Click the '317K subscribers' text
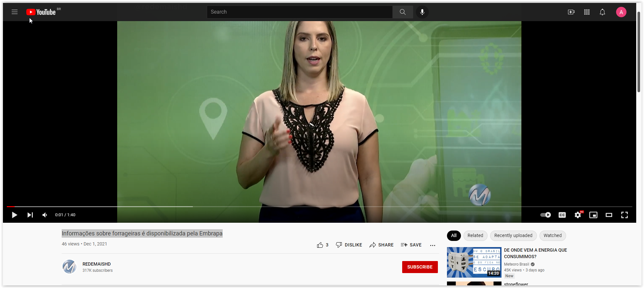 tap(97, 270)
